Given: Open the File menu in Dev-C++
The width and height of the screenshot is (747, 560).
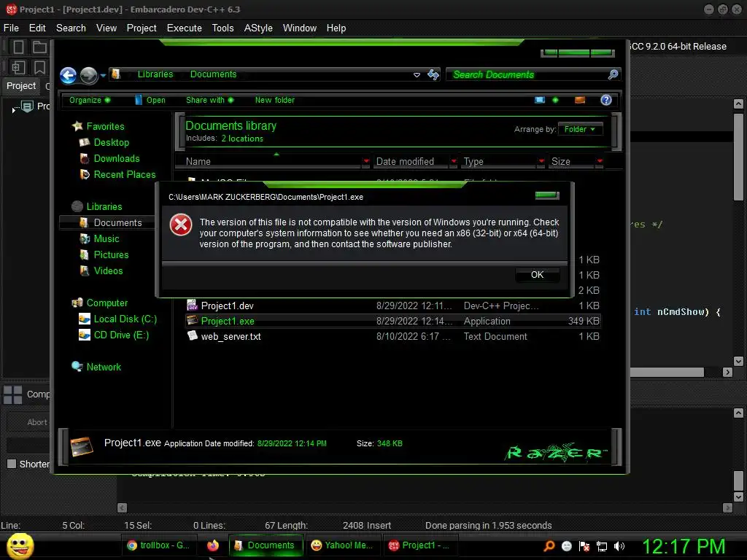Looking at the screenshot, I should click(x=11, y=28).
